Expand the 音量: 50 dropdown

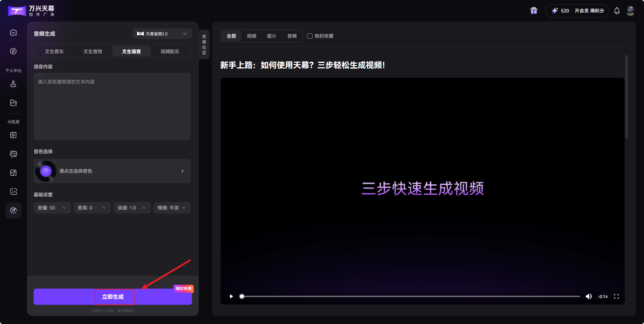(x=52, y=208)
